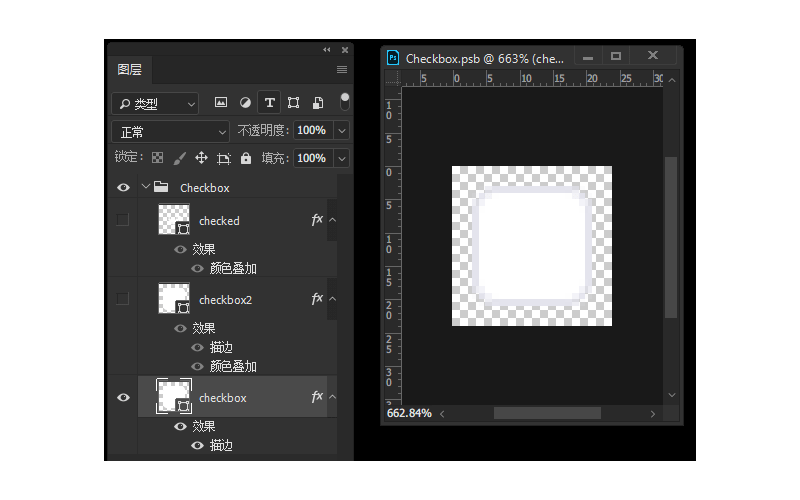The image size is (800, 500).
Task: Open the layers panel flyout menu
Action: pyautogui.click(x=342, y=70)
